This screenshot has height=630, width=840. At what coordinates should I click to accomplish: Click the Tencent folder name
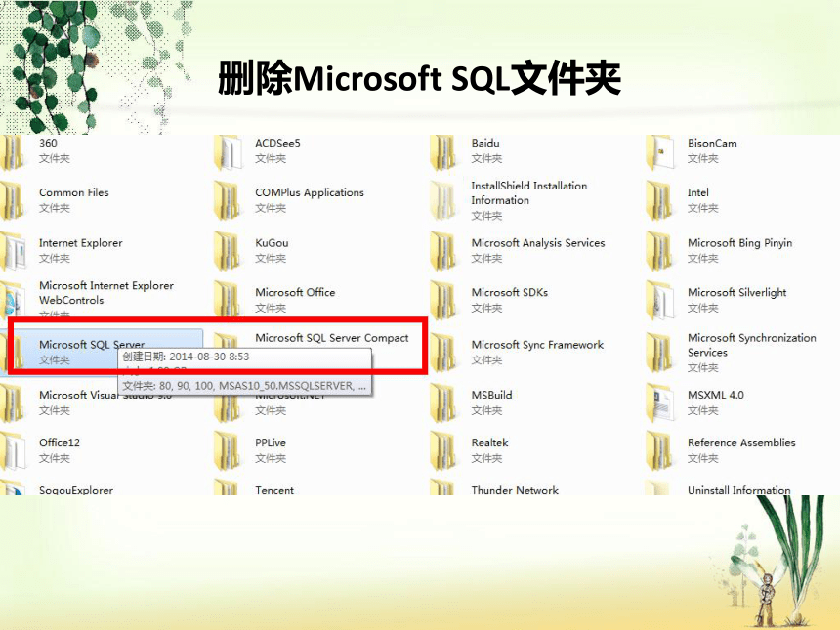(x=274, y=489)
